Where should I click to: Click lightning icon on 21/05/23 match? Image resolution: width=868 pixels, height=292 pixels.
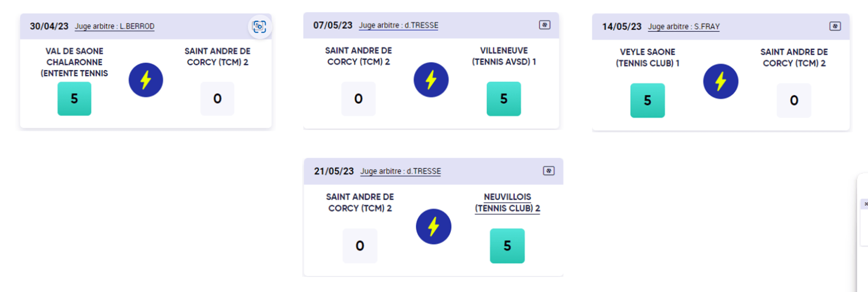click(434, 226)
